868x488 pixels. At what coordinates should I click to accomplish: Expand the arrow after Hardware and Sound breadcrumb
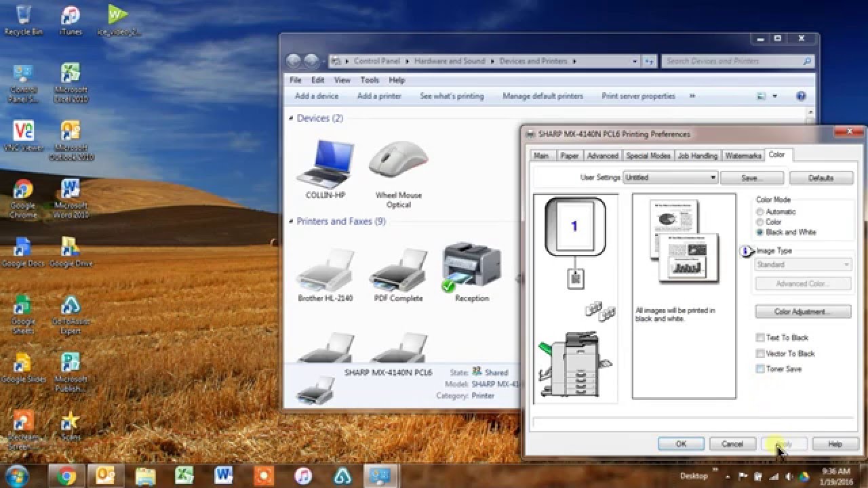tap(492, 61)
